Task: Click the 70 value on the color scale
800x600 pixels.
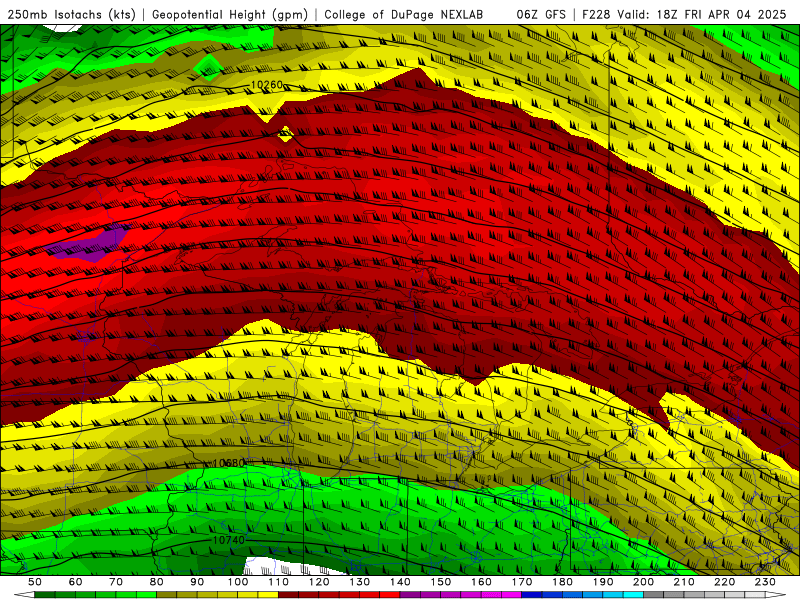Action: [116, 582]
